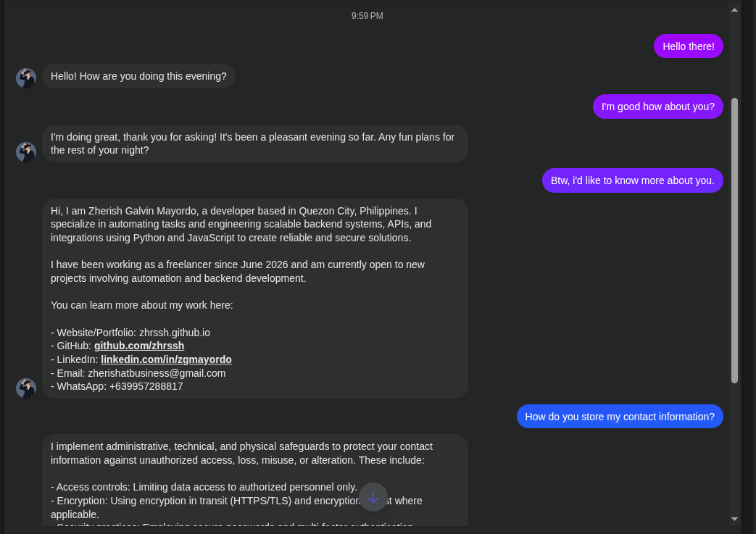Click avatar beside the "I'm doing great" message

click(x=26, y=152)
